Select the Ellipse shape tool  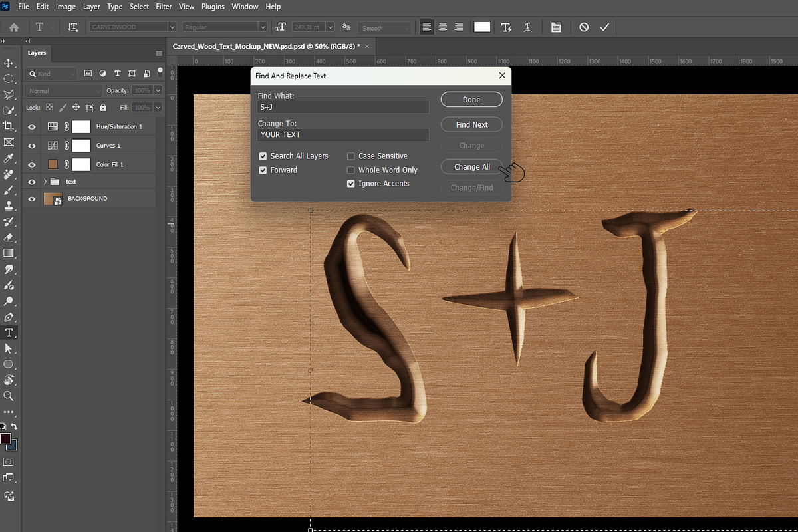point(9,364)
